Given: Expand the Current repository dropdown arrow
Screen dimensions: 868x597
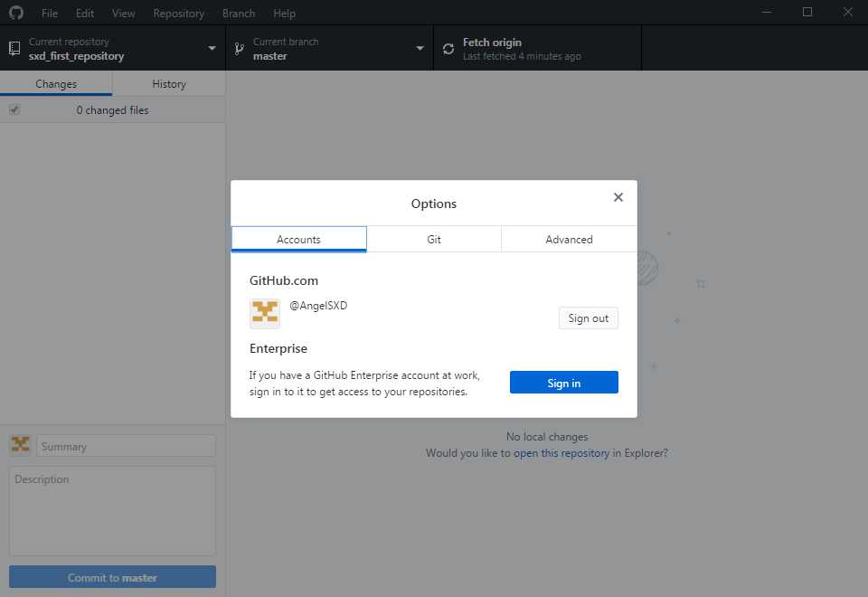Looking at the screenshot, I should (212, 48).
